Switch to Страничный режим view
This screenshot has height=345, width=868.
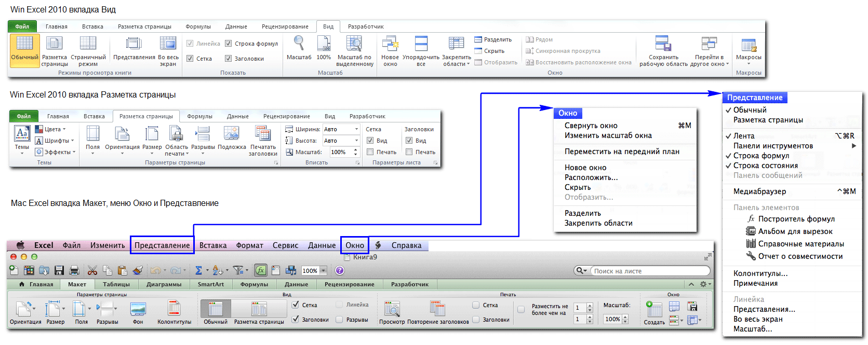(x=88, y=51)
